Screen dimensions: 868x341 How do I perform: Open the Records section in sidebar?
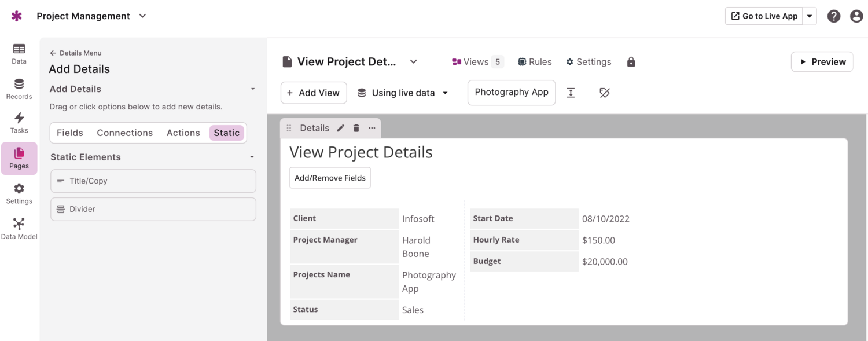pos(19,89)
